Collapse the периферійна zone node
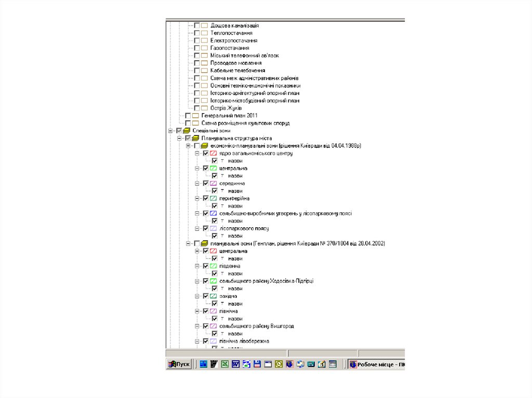 (197, 198)
